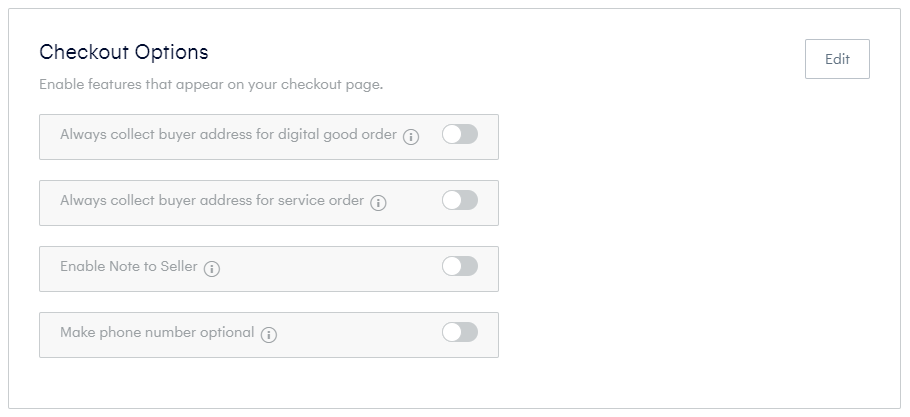This screenshot has width=910, height=417.
Task: Click the 'Always collect buyer address for service order' label
Action: tap(212, 201)
